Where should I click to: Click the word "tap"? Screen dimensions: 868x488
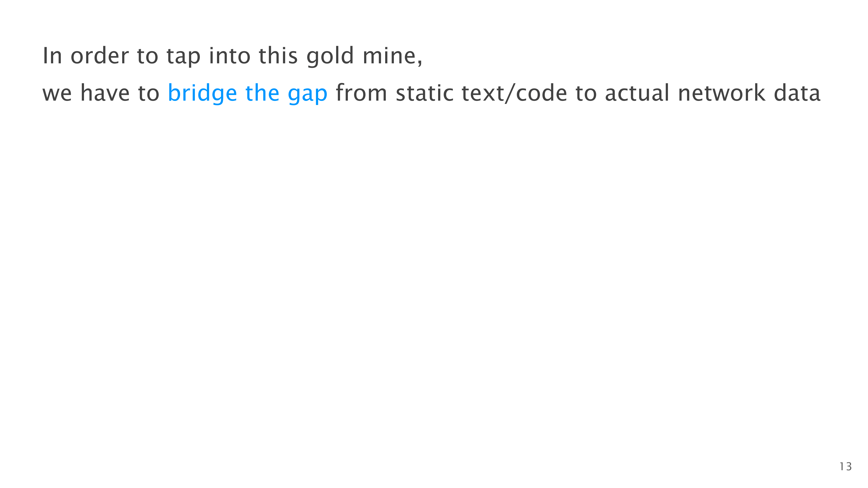click(183, 56)
